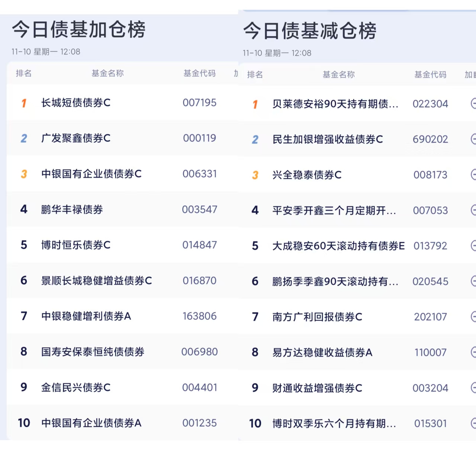The width and height of the screenshot is (476, 476).
Task: Click rank number 1 beside 贝莱德安裕90天
Action: pos(255,104)
